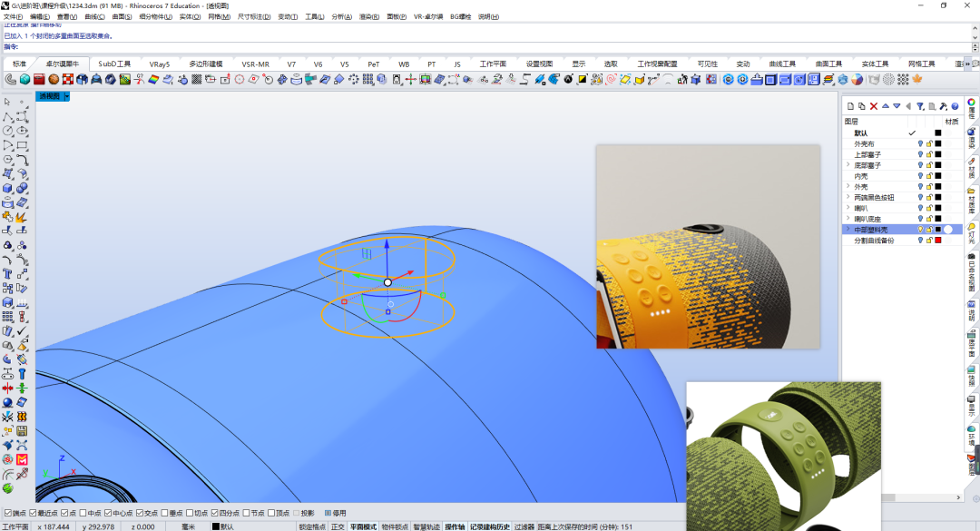Image resolution: width=980 pixels, height=531 pixels.
Task: Click the red-white checkered icon in toolbar
Action: 68,80
